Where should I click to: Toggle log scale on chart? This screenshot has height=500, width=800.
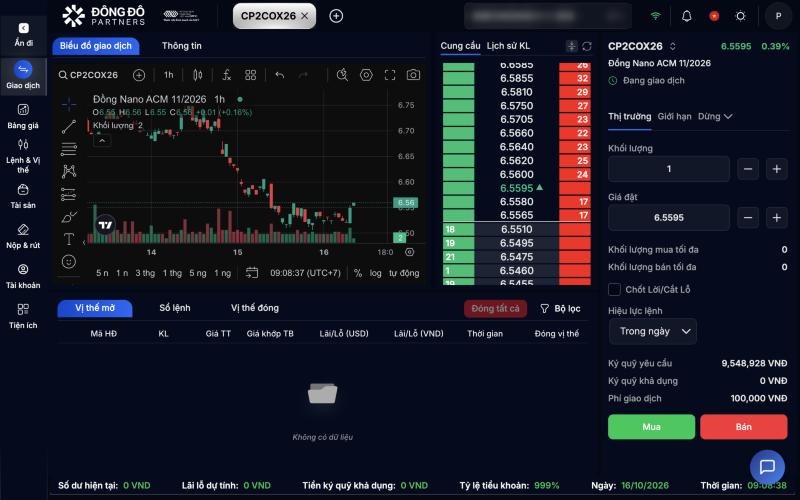point(376,273)
